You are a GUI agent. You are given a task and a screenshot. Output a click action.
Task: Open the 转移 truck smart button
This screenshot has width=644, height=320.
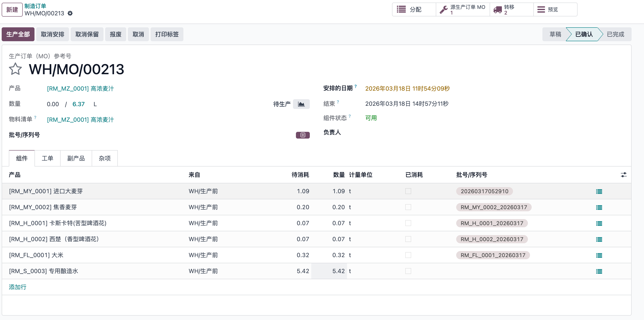511,9
